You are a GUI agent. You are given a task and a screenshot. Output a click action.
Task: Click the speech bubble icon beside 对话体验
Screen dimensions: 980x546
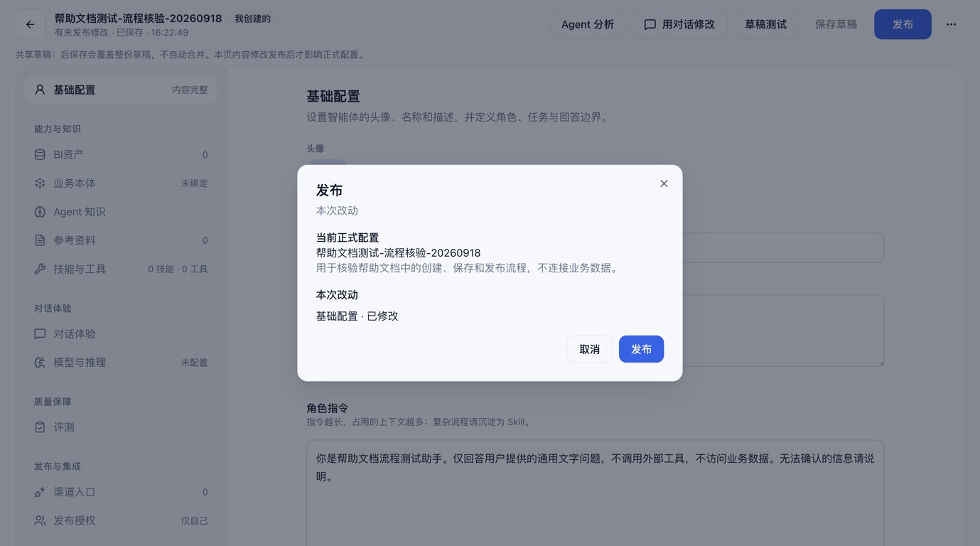pos(40,333)
